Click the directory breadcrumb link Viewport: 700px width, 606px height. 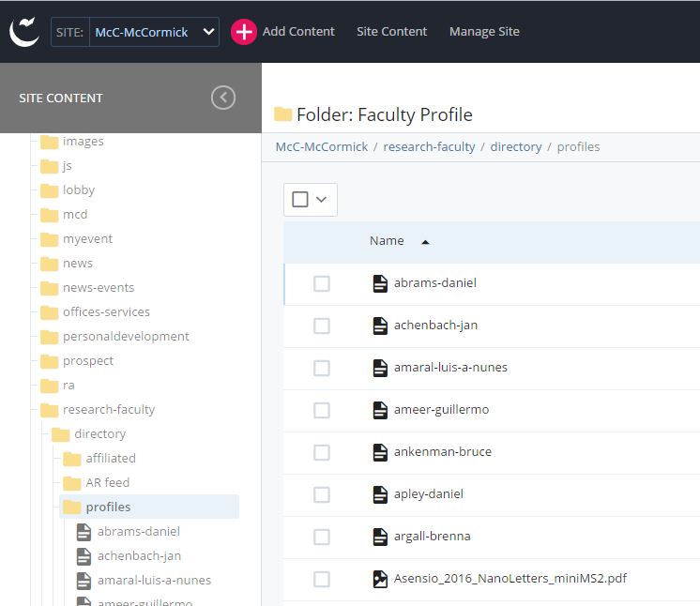pos(516,147)
